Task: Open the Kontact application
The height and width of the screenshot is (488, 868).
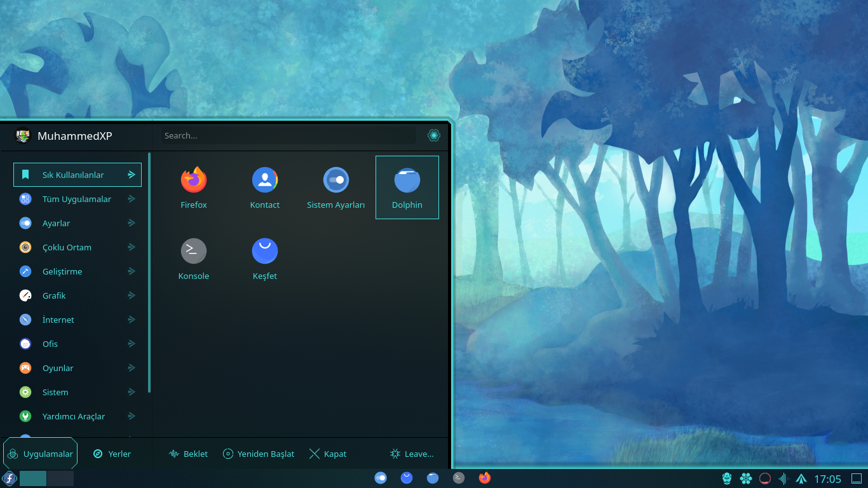Action: tap(265, 187)
